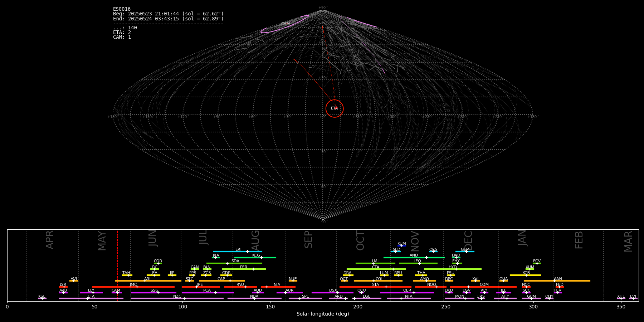Click the XHE shower label
This screenshot has height=322, width=644.
pos(621,296)
